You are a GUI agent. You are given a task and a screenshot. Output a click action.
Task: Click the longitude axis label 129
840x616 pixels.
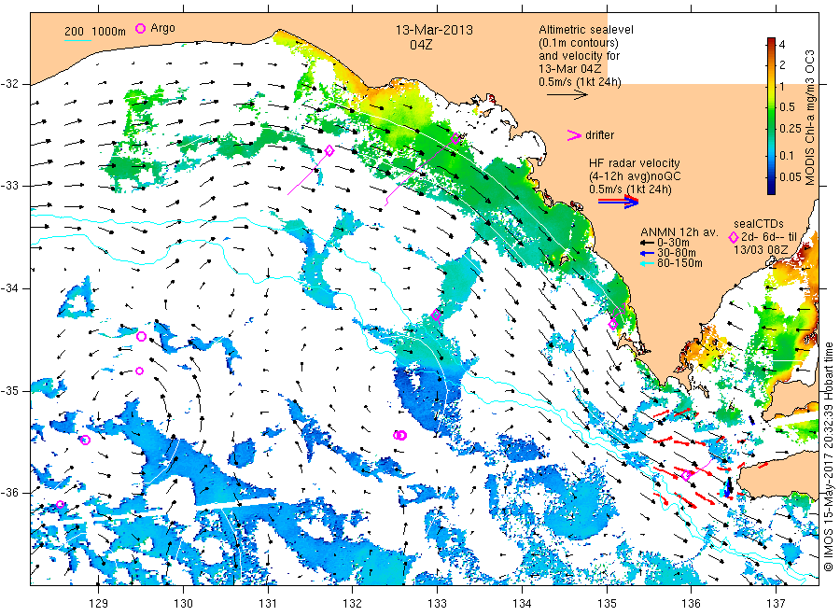99,604
